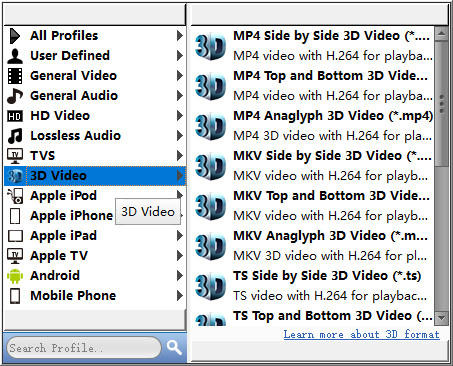Click the TVS monitor icon
Viewport: 453px width, 366px height.
click(x=15, y=156)
